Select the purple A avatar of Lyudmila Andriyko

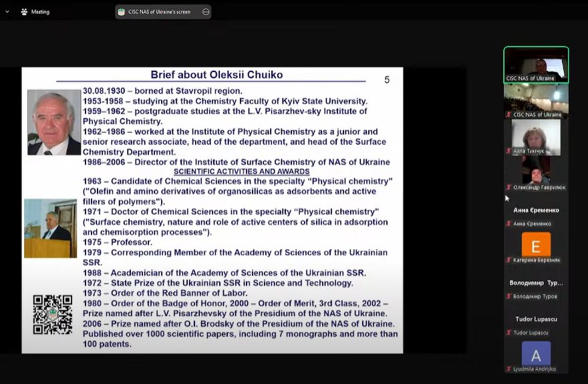536,355
